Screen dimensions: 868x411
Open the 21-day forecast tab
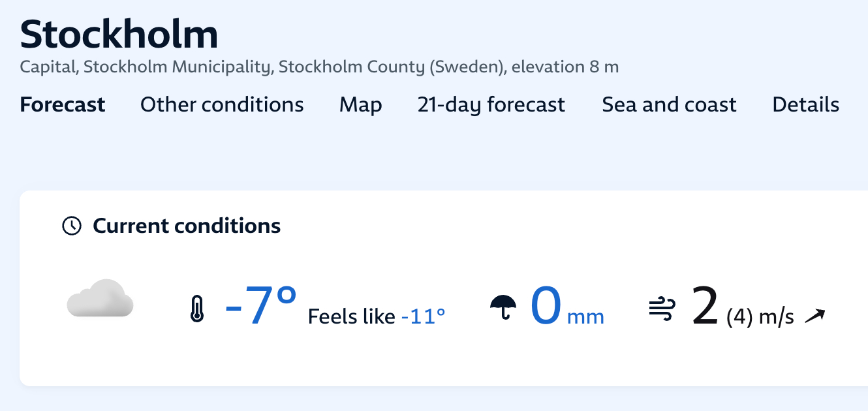[491, 104]
